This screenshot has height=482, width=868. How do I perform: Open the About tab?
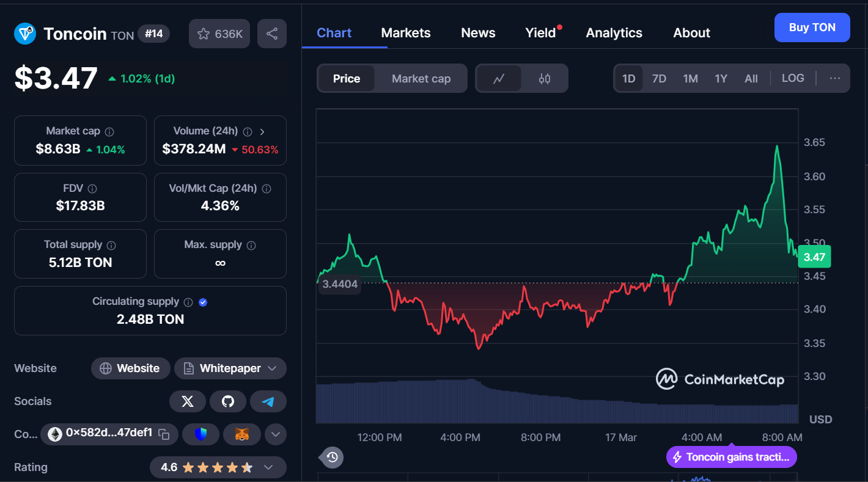tap(692, 33)
